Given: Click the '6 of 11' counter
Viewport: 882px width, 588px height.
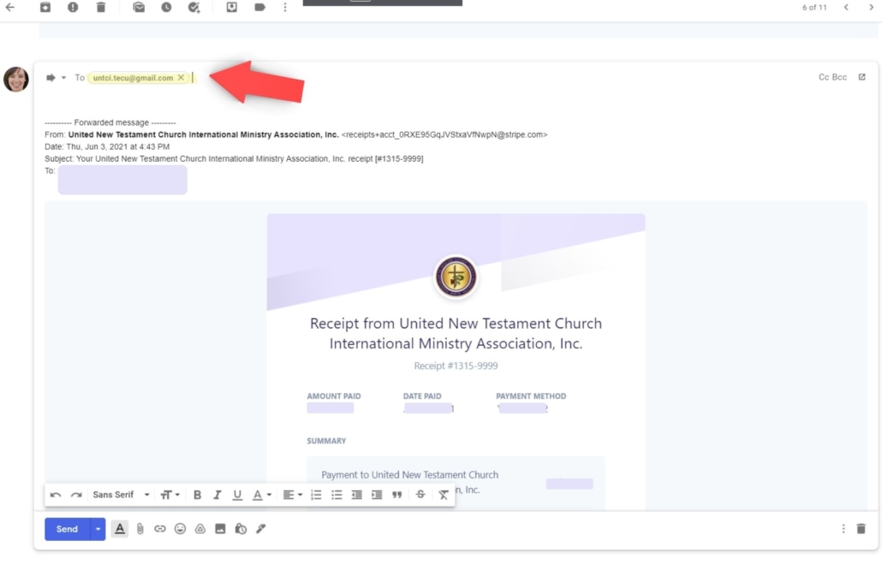Looking at the screenshot, I should pyautogui.click(x=814, y=8).
